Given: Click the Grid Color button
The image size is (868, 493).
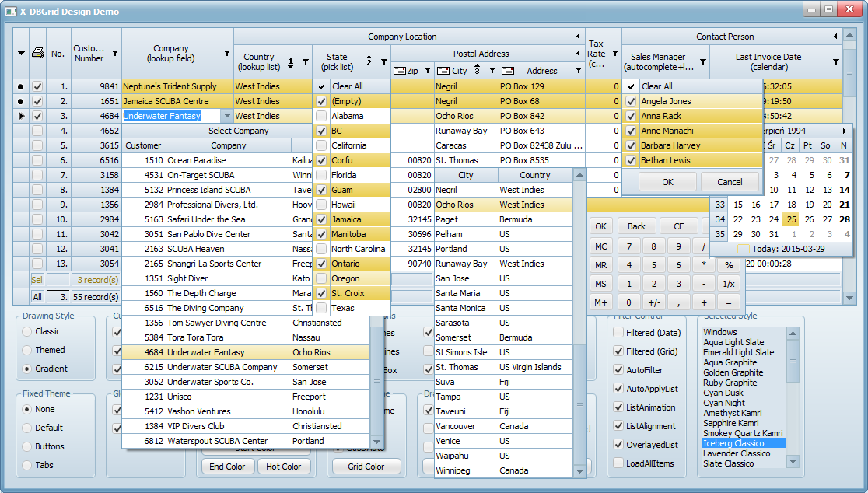Looking at the screenshot, I should pyautogui.click(x=366, y=467).
